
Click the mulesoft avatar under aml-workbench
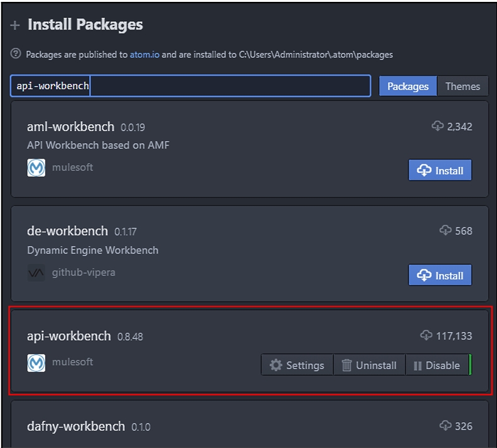coord(36,168)
